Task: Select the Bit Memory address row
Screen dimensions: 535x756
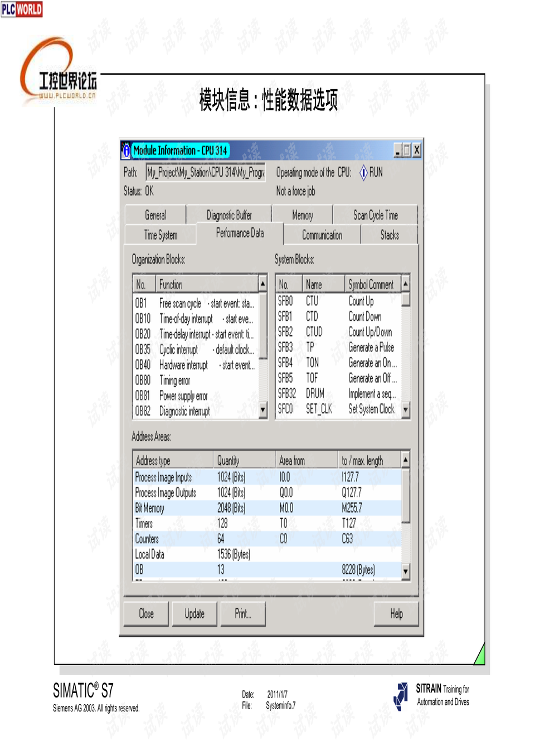Action: pyautogui.click(x=266, y=508)
